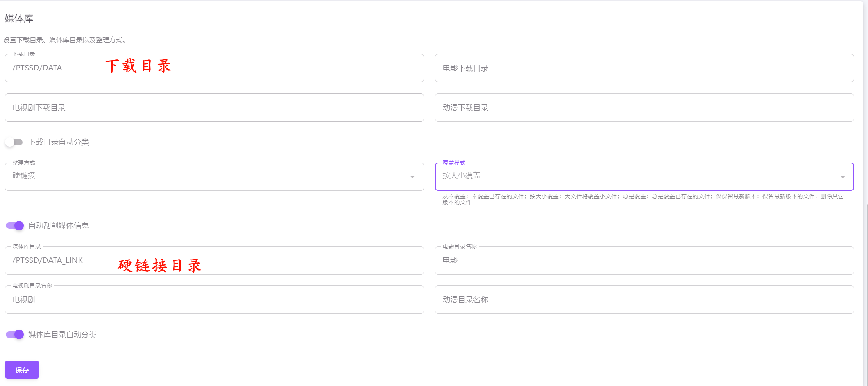Click the 媒体库目录自动分类 label text
The height and width of the screenshot is (386, 868).
pyautogui.click(x=62, y=334)
